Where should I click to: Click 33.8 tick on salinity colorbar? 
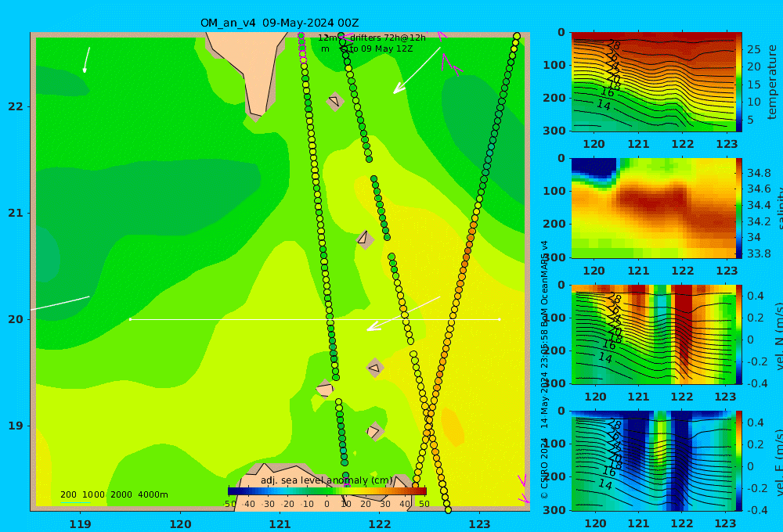coord(759,253)
